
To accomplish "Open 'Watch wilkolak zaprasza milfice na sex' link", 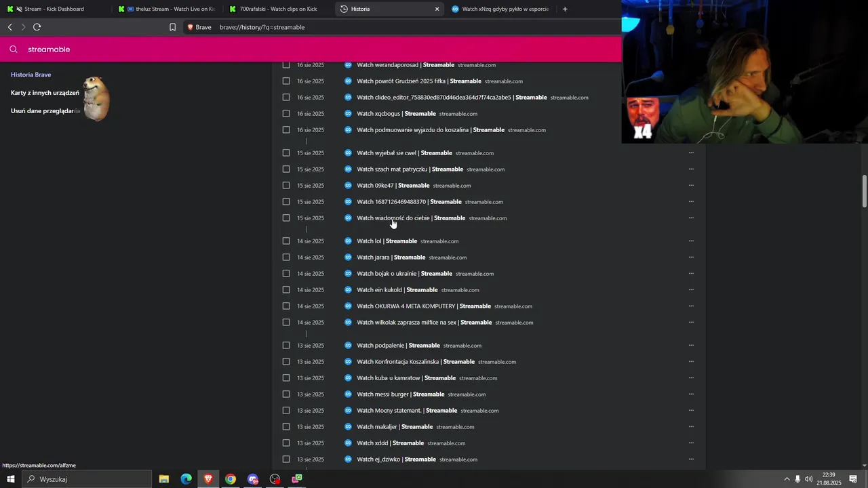I will coord(425,323).
